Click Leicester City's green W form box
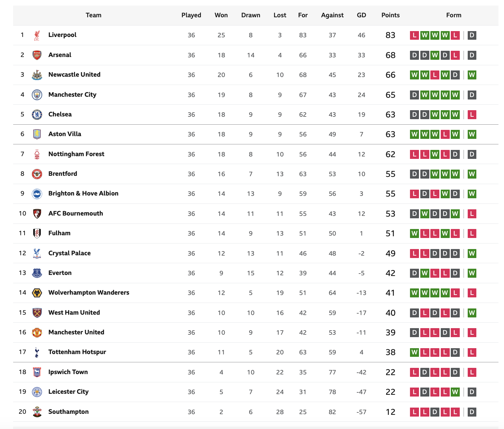 (x=455, y=392)
